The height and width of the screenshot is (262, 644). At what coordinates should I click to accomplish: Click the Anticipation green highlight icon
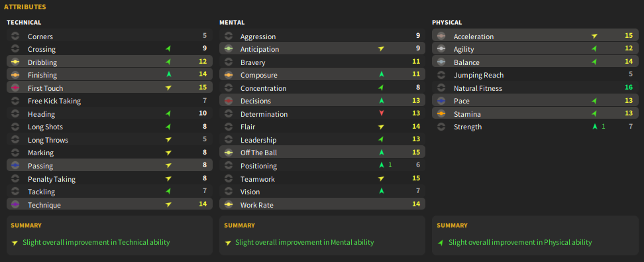[229, 49]
